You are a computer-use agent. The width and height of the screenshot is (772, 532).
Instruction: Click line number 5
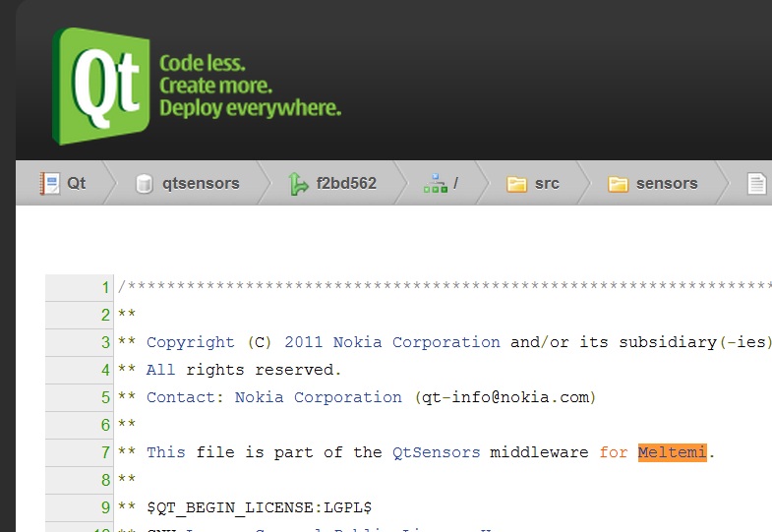click(105, 397)
